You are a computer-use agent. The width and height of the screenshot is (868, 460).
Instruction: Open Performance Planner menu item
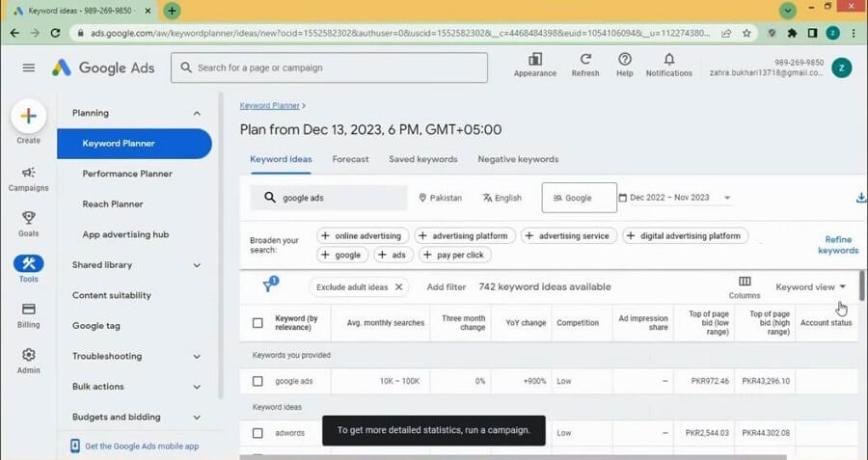coord(127,174)
